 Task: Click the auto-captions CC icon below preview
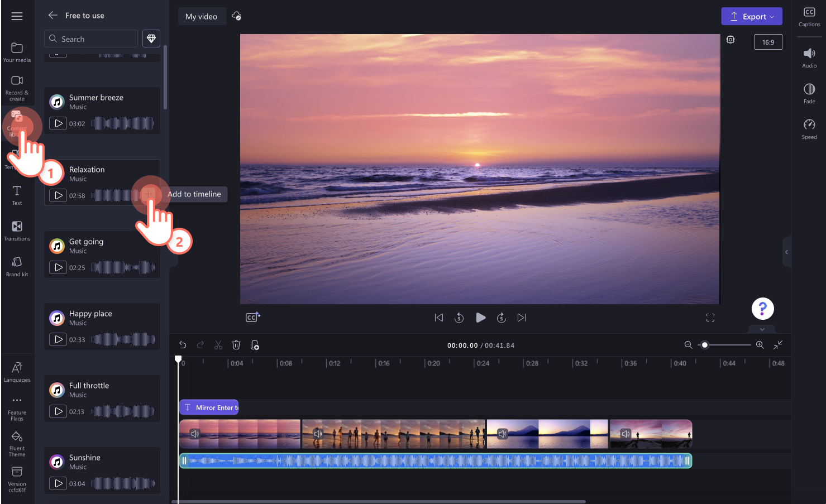pyautogui.click(x=253, y=318)
